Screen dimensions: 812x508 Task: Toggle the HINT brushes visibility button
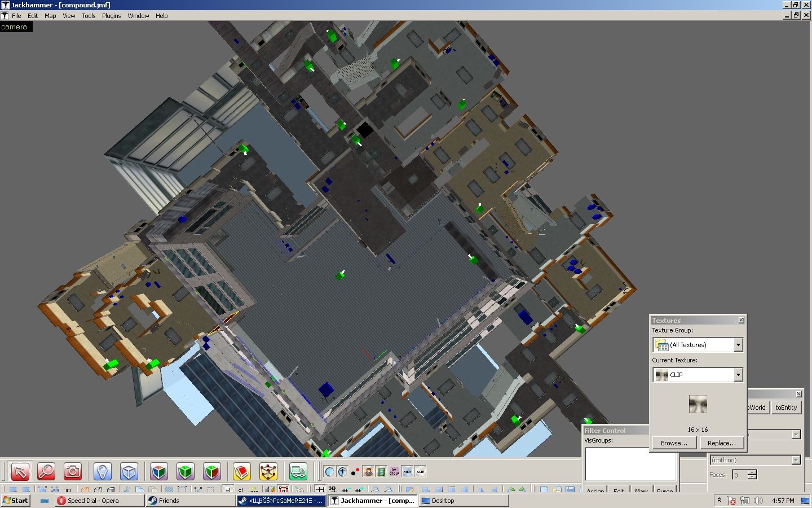click(407, 471)
